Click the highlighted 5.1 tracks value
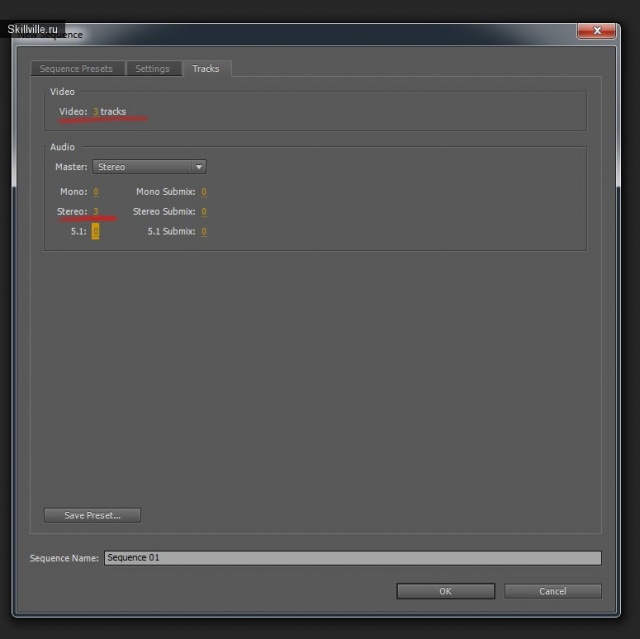 point(96,231)
